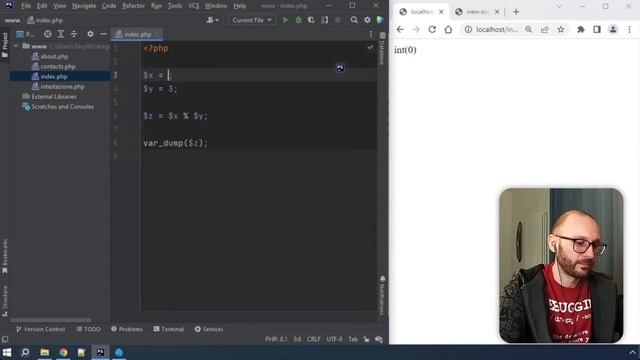Open Terminal tool window
This screenshot has height=360, width=640.
pyautogui.click(x=169, y=329)
